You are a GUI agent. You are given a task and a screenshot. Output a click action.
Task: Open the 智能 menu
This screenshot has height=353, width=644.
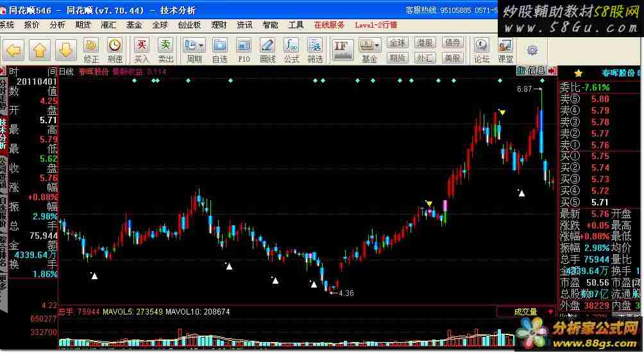pos(270,25)
